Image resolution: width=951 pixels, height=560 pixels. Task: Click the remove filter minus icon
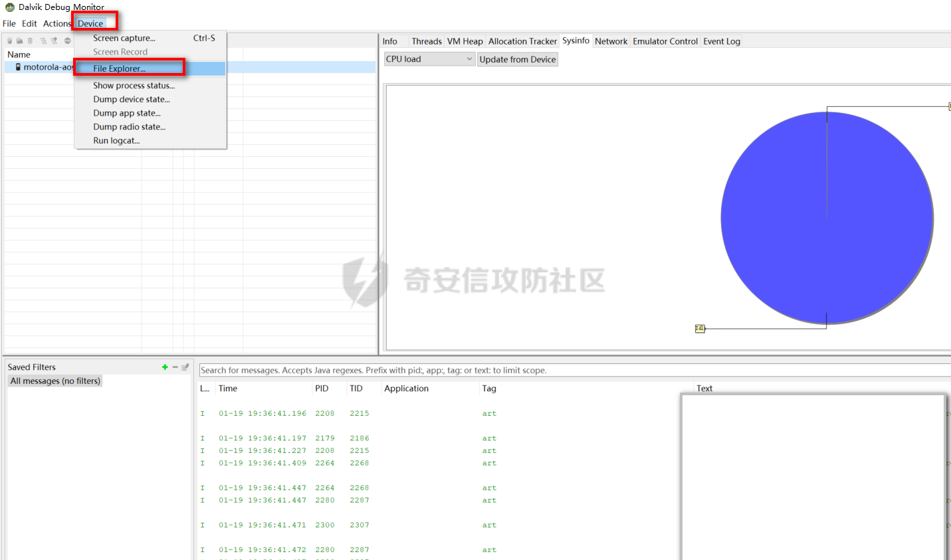click(x=175, y=367)
